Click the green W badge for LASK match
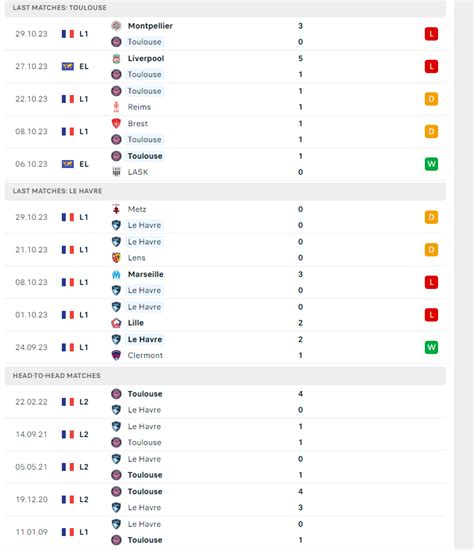 431,164
